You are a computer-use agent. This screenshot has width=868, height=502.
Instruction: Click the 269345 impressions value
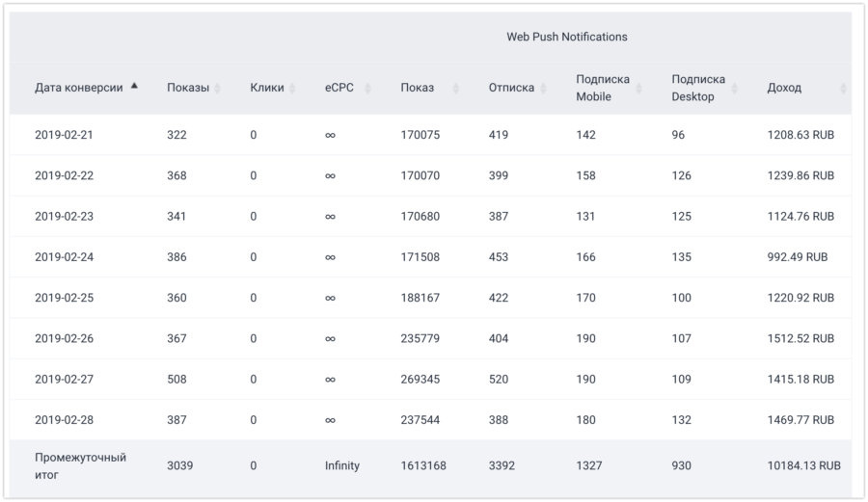(420, 380)
